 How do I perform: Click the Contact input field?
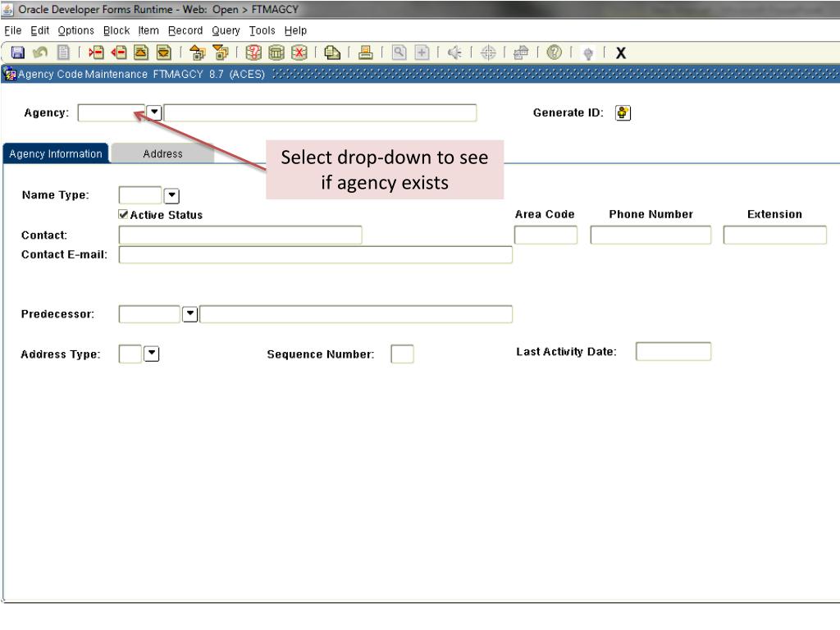tap(240, 235)
